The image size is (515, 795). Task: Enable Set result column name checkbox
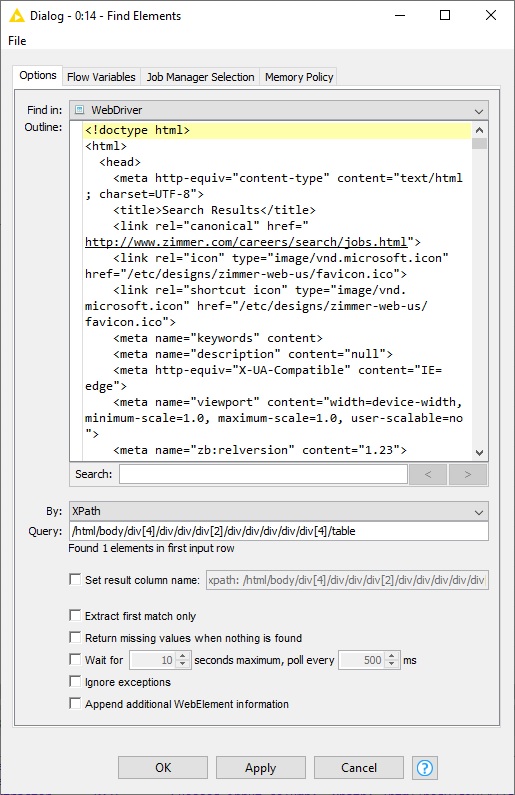coord(75,580)
